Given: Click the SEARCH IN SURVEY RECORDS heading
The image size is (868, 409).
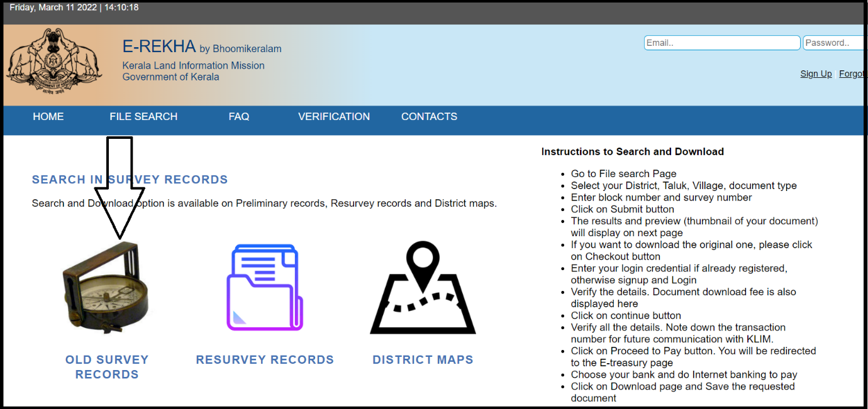Looking at the screenshot, I should [x=130, y=179].
